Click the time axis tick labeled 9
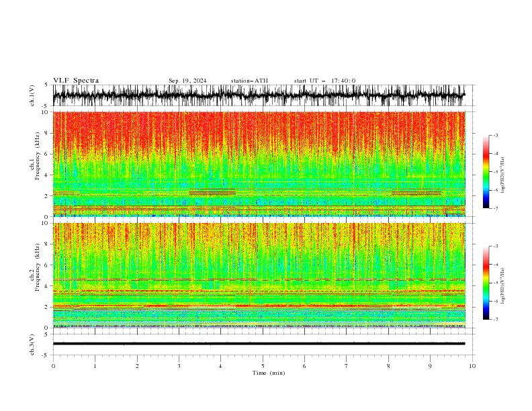Image resolution: width=532 pixels, height=411 pixels. [430, 366]
